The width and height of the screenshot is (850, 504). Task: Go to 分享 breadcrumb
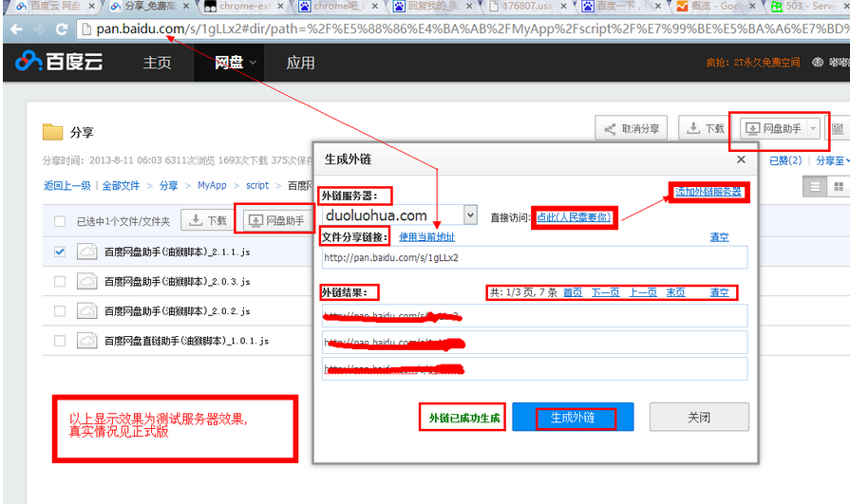169,185
